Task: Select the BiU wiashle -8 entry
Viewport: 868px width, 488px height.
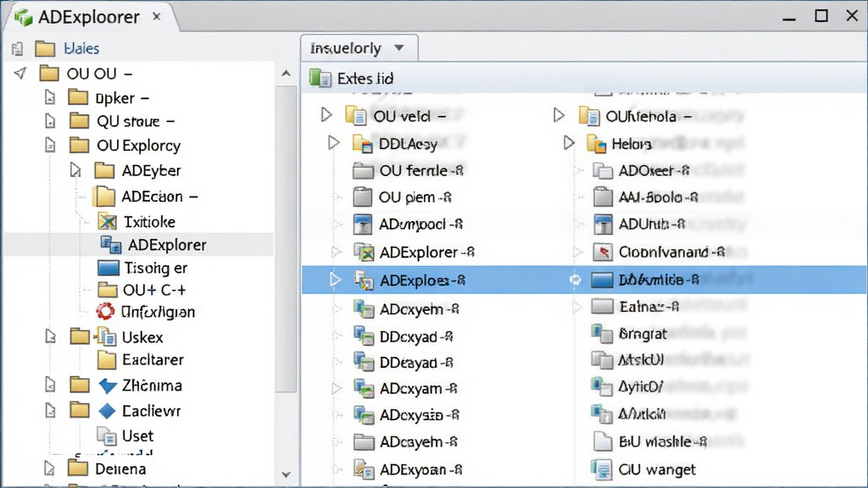Action: [x=649, y=441]
